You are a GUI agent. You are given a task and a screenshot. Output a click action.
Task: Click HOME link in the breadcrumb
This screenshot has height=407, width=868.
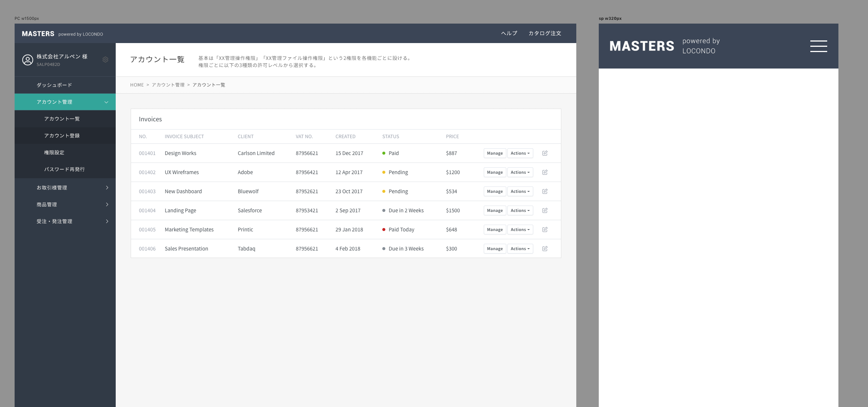click(137, 85)
